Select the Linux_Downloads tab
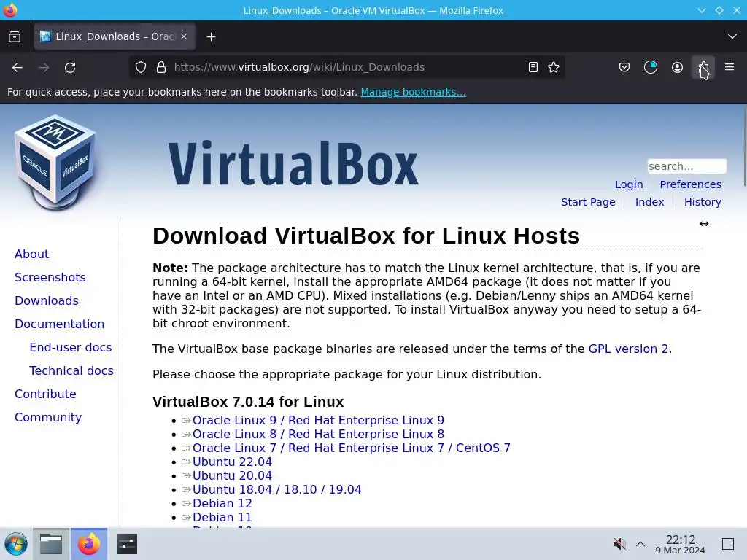Screen dimensions: 747x560 pos(115,36)
